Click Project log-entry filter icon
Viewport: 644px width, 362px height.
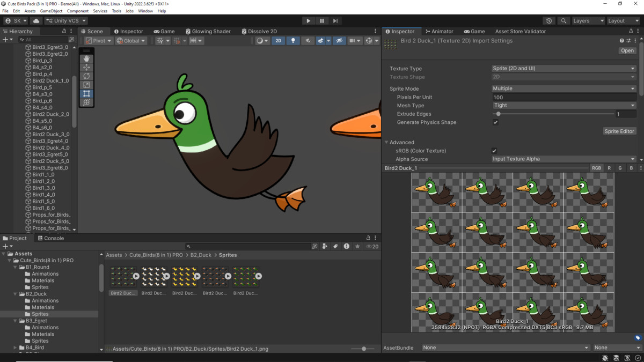(346, 246)
